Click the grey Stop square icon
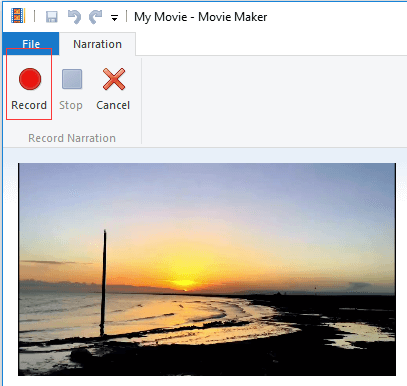 point(72,79)
